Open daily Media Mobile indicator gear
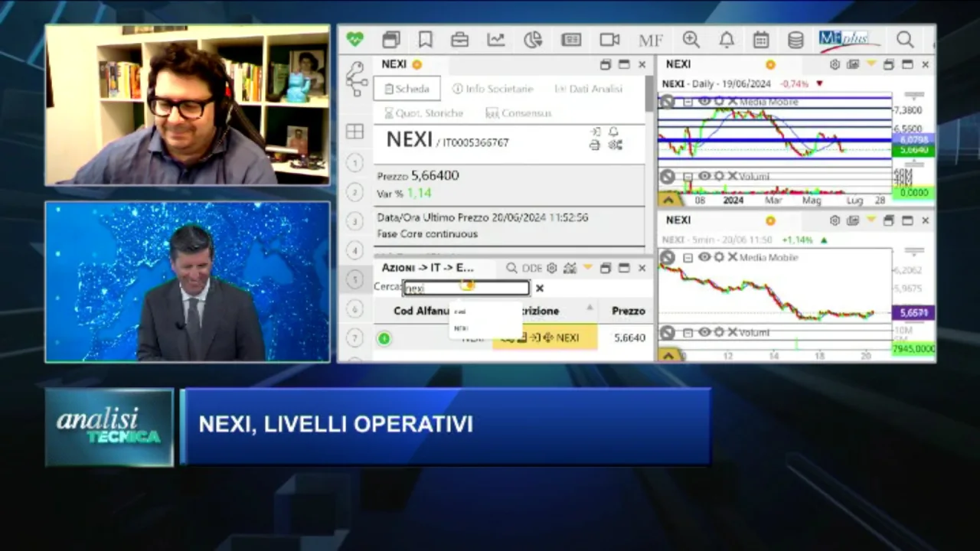 click(x=719, y=102)
